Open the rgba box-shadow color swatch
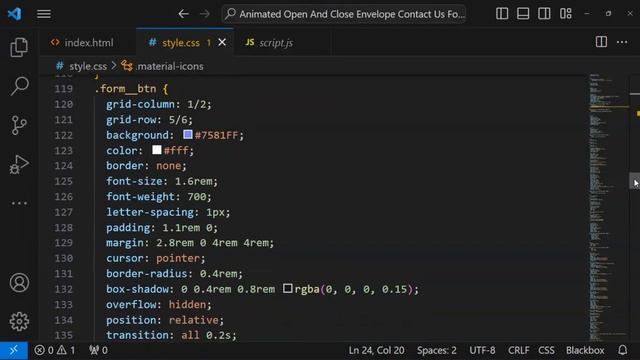The height and width of the screenshot is (360, 640). pyautogui.click(x=288, y=289)
